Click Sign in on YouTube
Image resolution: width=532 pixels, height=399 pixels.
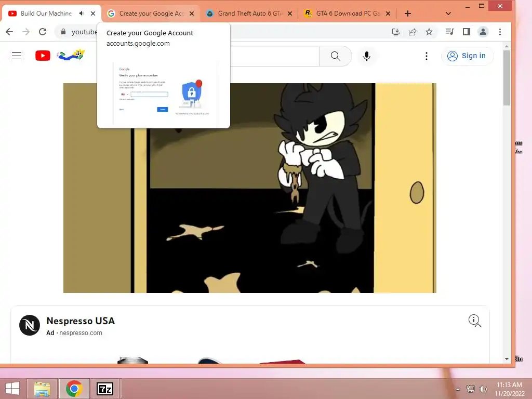467,56
